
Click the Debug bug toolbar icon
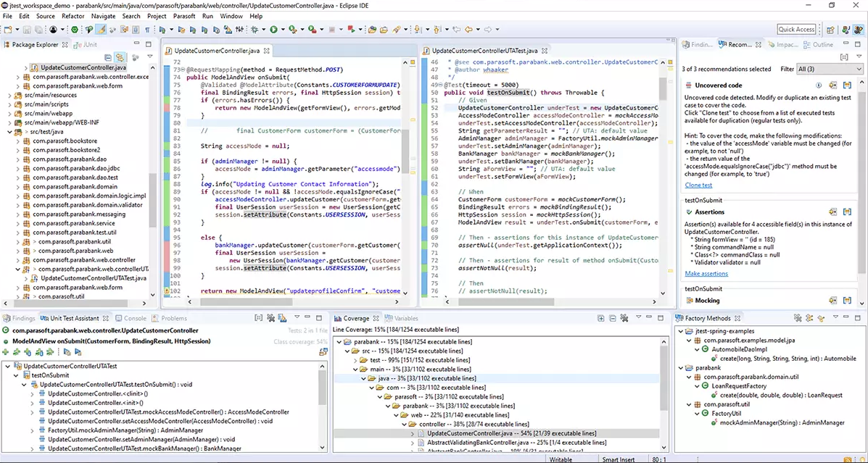coord(255,29)
